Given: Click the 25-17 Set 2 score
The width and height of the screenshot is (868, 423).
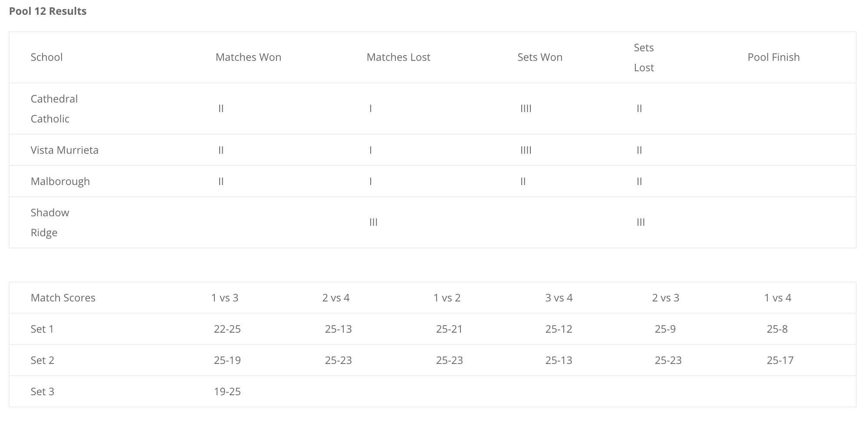Looking at the screenshot, I should tap(780, 360).
